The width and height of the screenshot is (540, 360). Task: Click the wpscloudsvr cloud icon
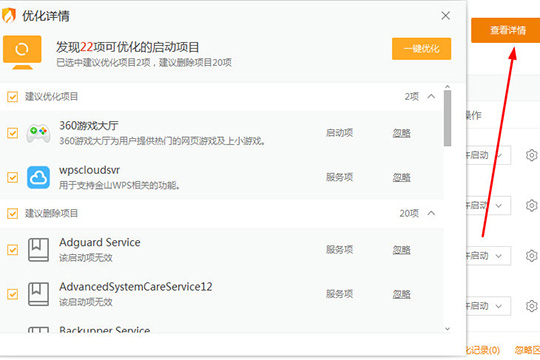pos(38,177)
